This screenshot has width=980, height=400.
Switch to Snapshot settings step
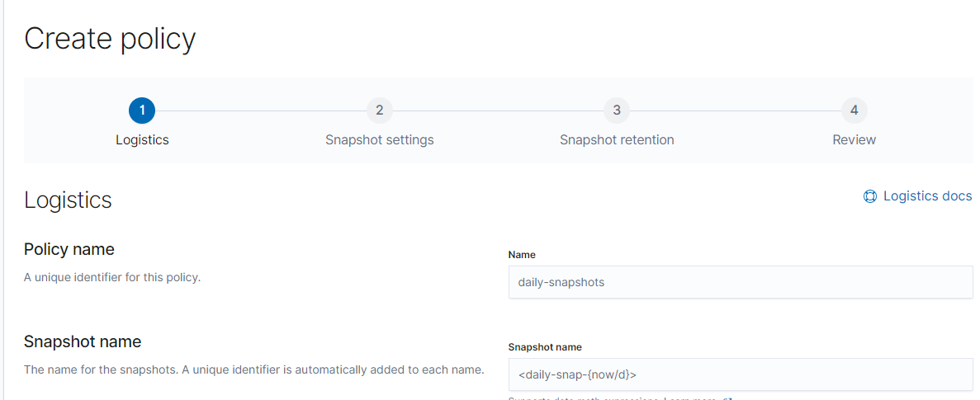coord(380,139)
